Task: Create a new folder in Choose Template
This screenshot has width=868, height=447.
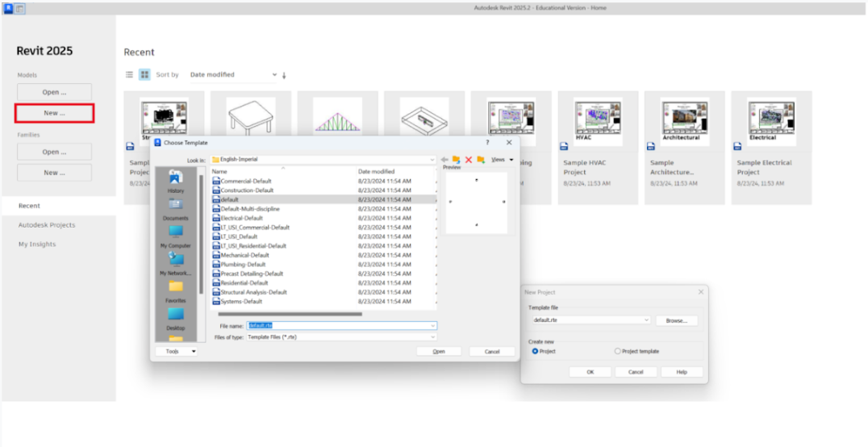Action: click(x=481, y=160)
